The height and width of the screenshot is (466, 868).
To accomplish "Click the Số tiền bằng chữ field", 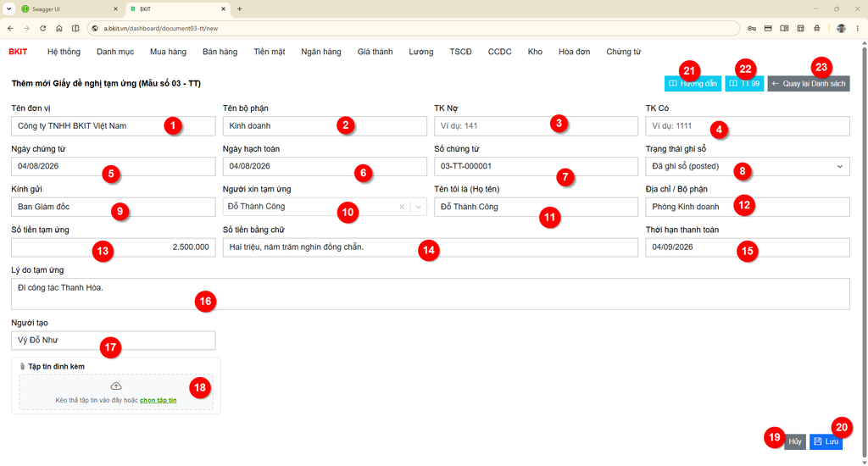I will pyautogui.click(x=430, y=247).
